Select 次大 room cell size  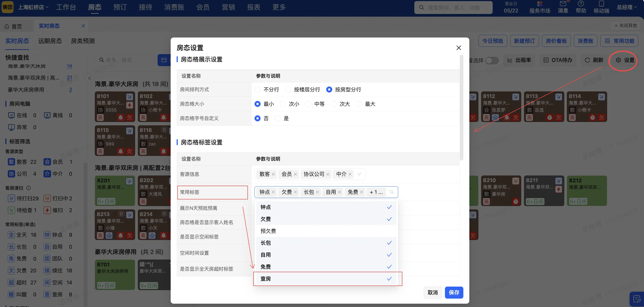pyautogui.click(x=334, y=104)
